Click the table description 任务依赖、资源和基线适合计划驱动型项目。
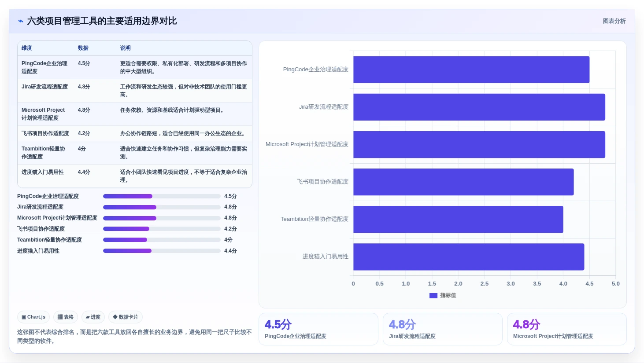This screenshot has height=363, width=644. 173,110
